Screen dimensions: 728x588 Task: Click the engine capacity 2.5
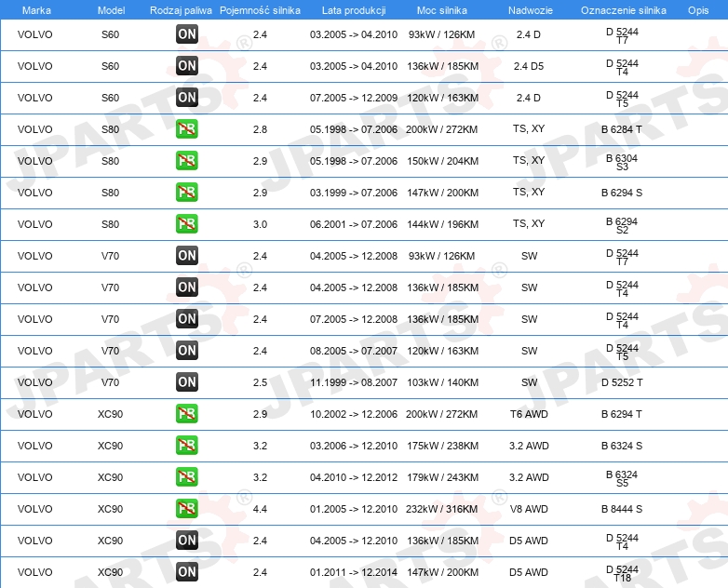(260, 382)
